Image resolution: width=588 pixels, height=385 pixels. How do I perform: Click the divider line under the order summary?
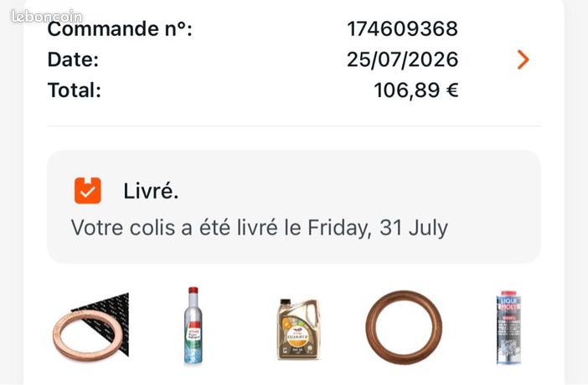pyautogui.click(x=294, y=126)
